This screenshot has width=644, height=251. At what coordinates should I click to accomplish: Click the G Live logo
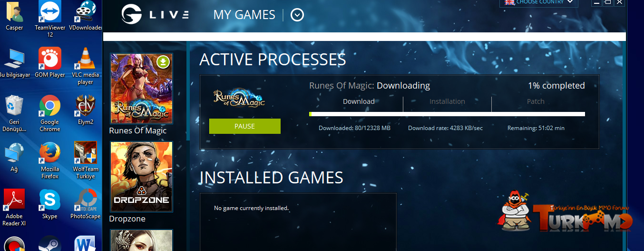coord(155,14)
